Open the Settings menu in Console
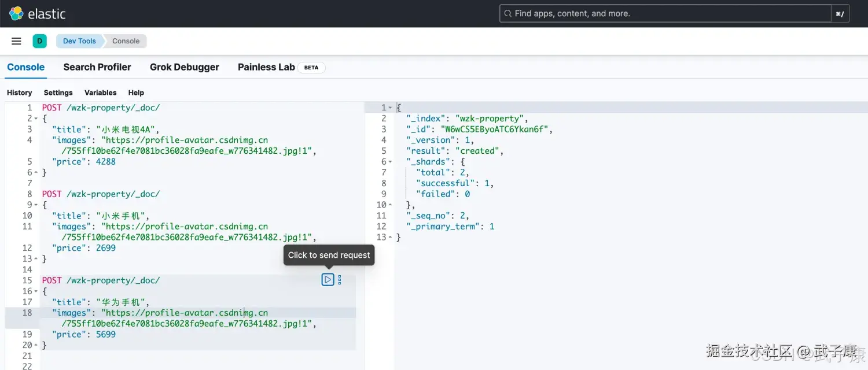 (x=58, y=92)
